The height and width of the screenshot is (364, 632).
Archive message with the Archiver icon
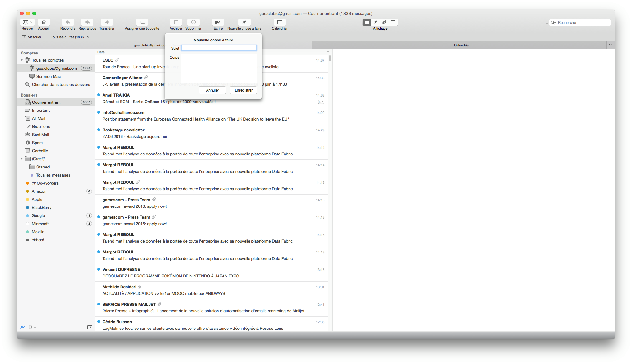pyautogui.click(x=176, y=22)
